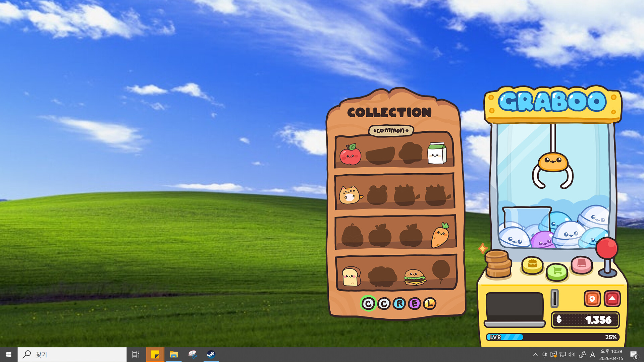
Task: Click the network status tray icon
Action: click(562, 355)
